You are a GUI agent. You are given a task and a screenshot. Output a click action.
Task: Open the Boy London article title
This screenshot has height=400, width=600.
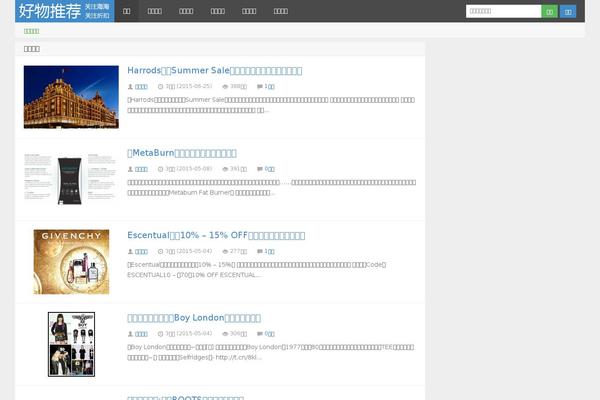[x=194, y=318]
